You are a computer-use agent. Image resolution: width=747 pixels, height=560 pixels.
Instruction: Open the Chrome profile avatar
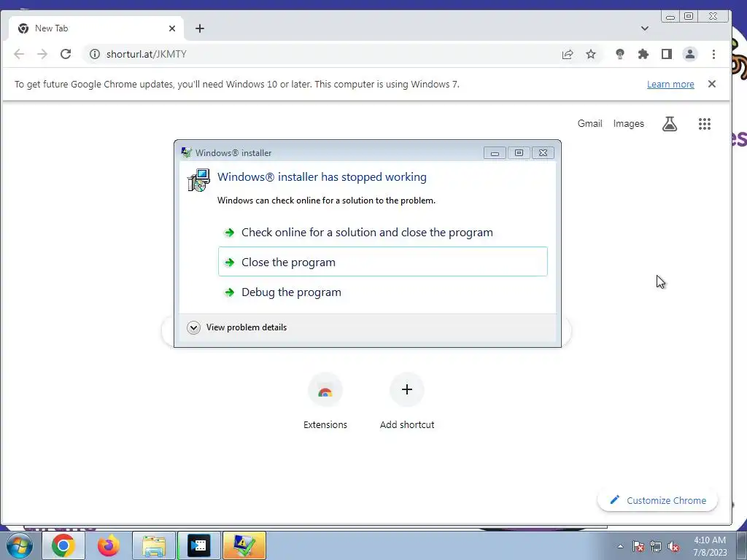click(x=690, y=54)
